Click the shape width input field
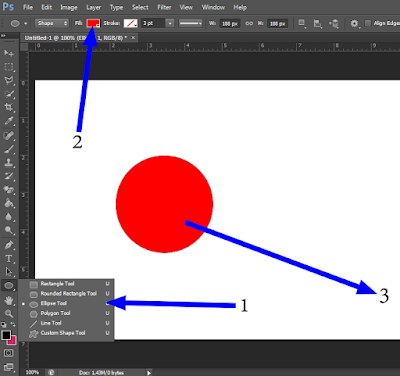 (230, 23)
